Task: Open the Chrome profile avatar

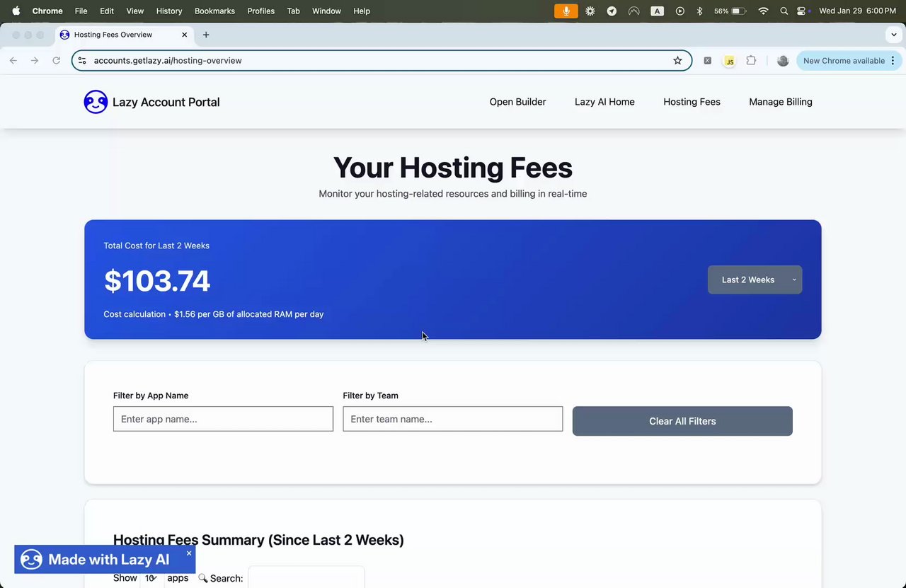Action: click(783, 61)
